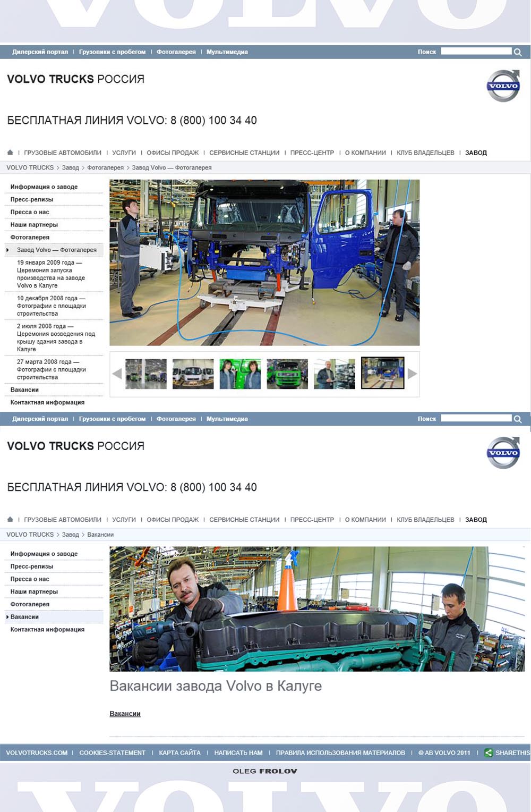Show previous thumbnails with the left gallery arrow
This screenshot has width=531, height=812.
117,374
